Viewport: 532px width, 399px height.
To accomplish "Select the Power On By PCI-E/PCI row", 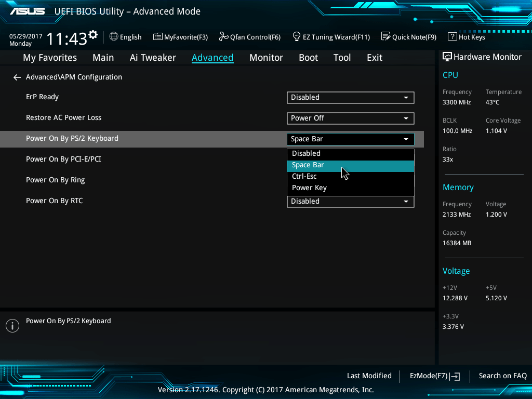I will click(x=212, y=159).
